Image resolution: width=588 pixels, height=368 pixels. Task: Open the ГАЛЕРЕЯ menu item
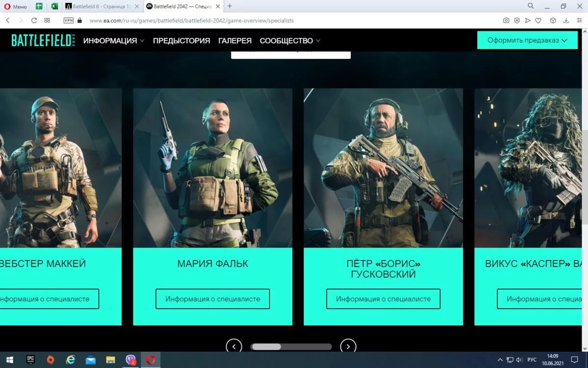tap(235, 41)
